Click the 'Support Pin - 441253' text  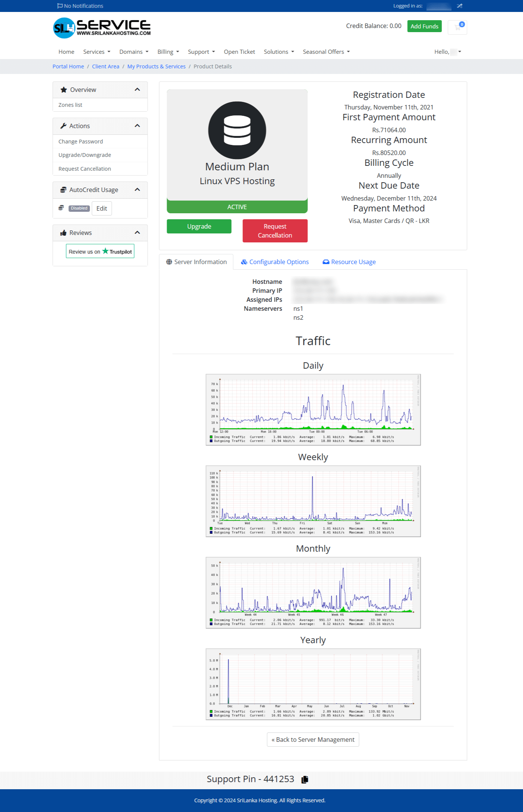[x=250, y=779]
